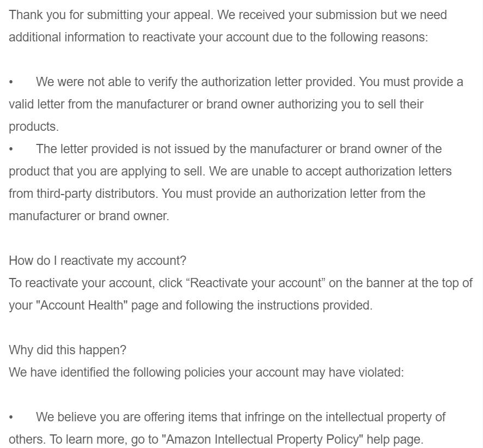Click the single word "products." line

click(34, 127)
